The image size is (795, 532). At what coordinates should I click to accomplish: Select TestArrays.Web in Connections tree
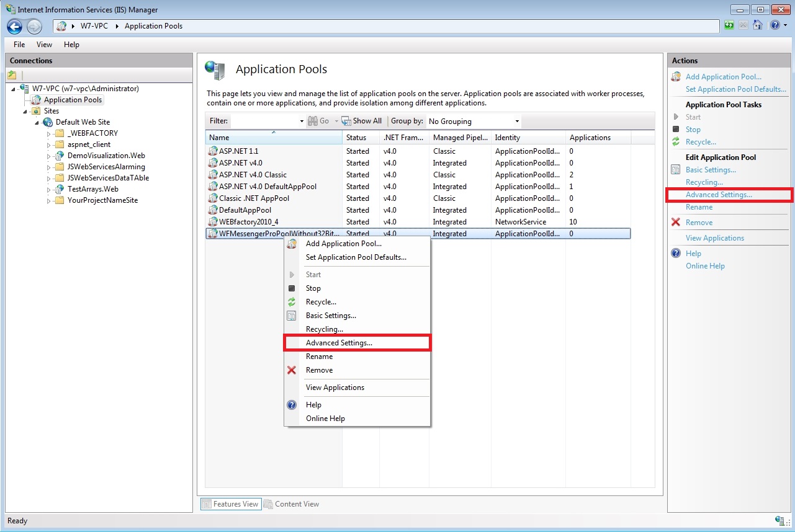tap(92, 189)
